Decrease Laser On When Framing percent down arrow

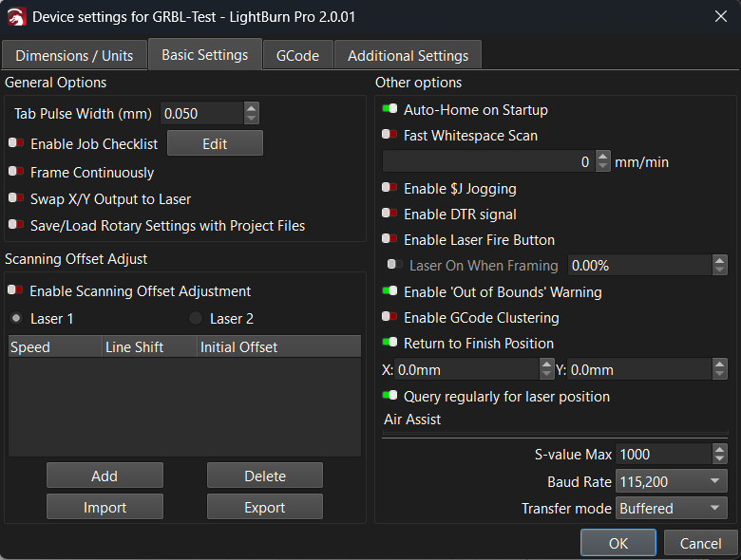(720, 271)
